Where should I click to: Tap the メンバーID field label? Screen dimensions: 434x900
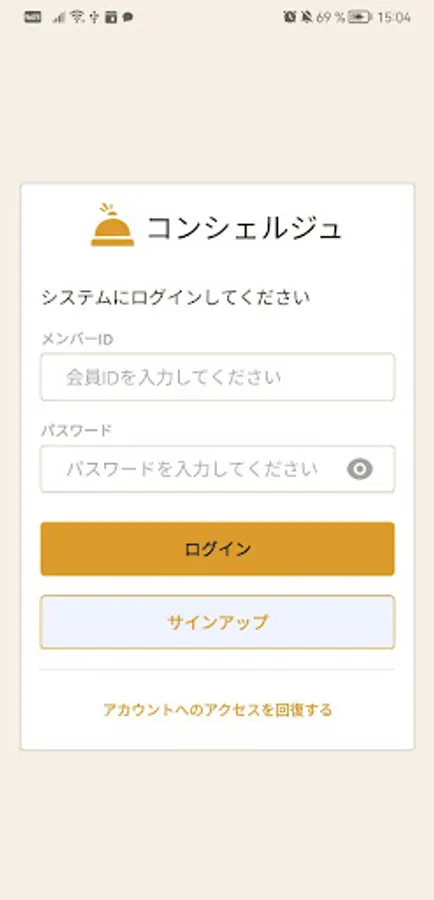[x=77, y=339]
